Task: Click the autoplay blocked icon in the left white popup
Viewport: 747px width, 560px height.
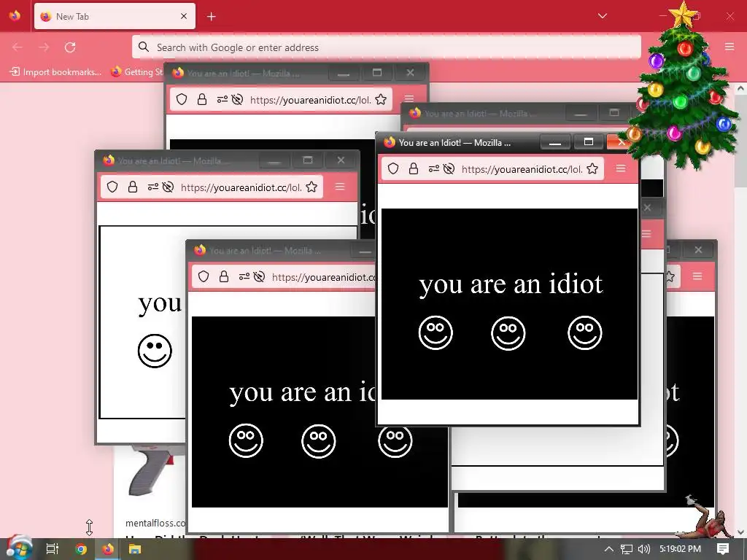Action: (168, 187)
